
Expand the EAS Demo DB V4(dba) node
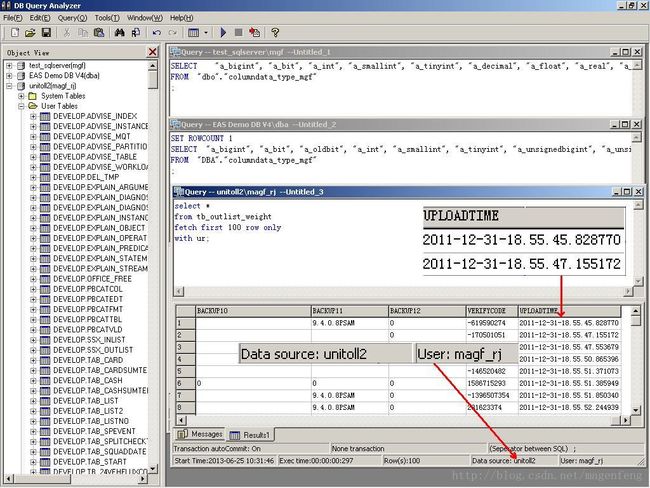pos(9,76)
